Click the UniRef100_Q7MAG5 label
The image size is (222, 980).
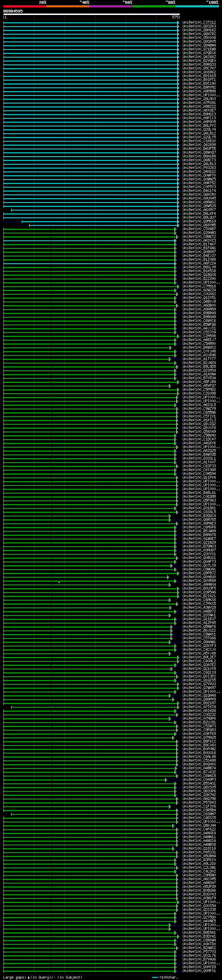point(199,737)
